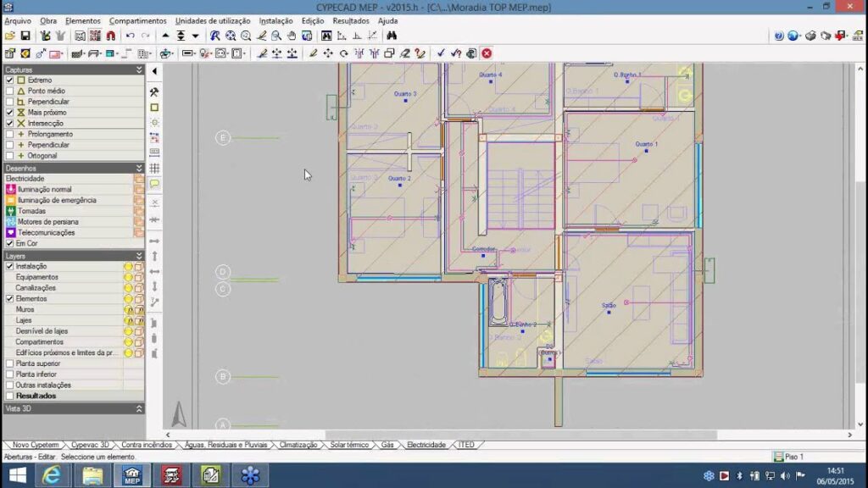Expand the Vista 3D panel
This screenshot has width=868, height=488.
click(139, 408)
